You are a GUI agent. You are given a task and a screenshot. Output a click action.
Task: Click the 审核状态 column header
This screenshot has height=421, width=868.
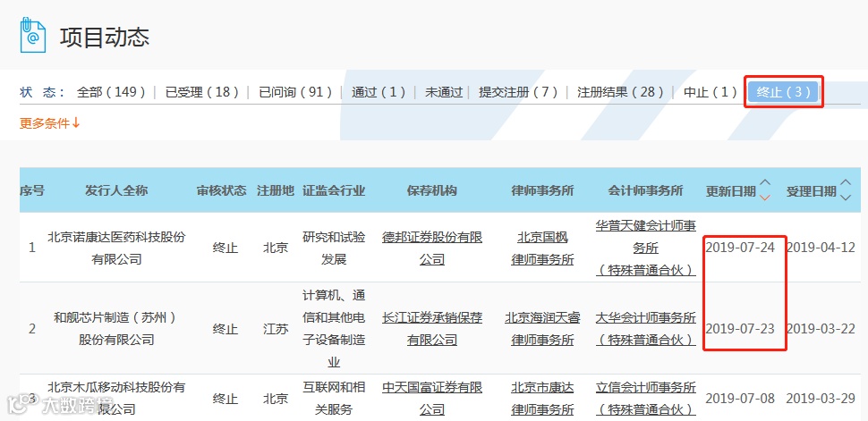(221, 191)
